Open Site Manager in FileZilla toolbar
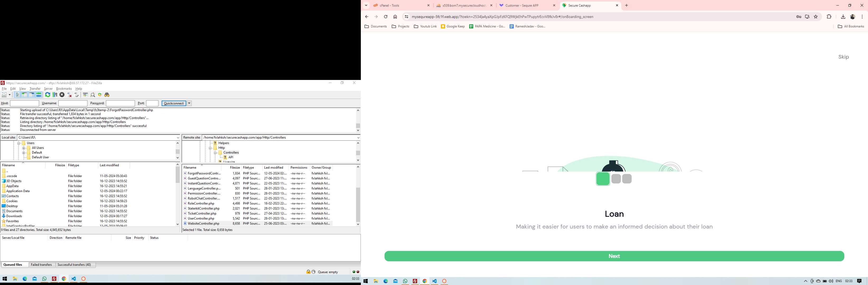This screenshot has height=285, width=868. click(x=4, y=95)
